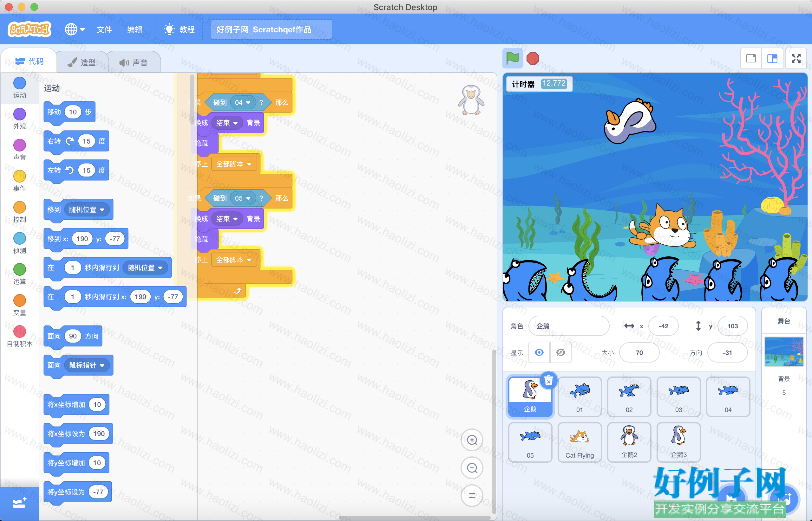This screenshot has height=521, width=812.
Task: Select the 运动 block category
Action: [x=20, y=88]
